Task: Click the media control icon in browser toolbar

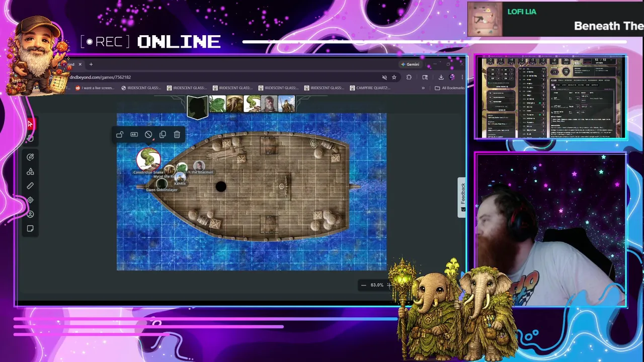Action: 425,77
